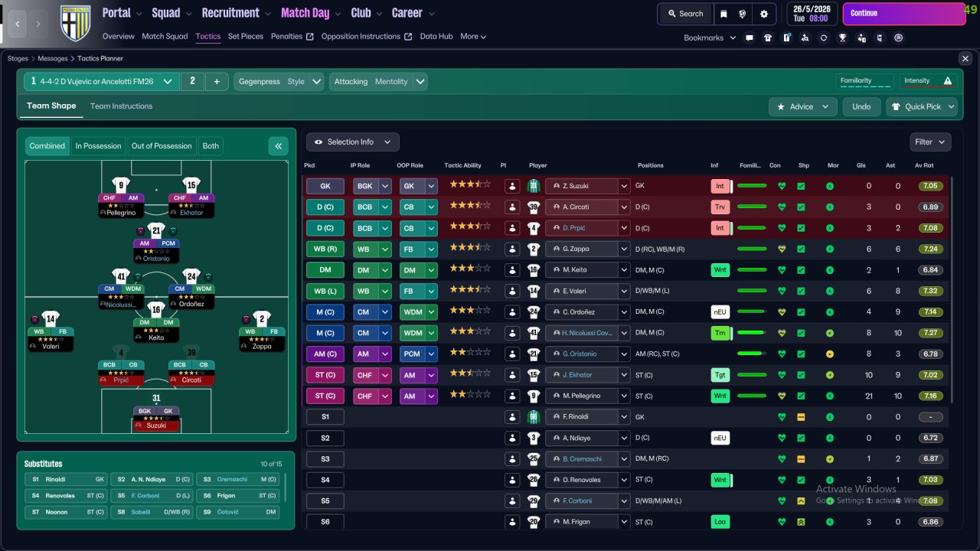The image size is (980, 551).
Task: Open the player dropdown arrow for D. Prpić
Action: coord(624,228)
